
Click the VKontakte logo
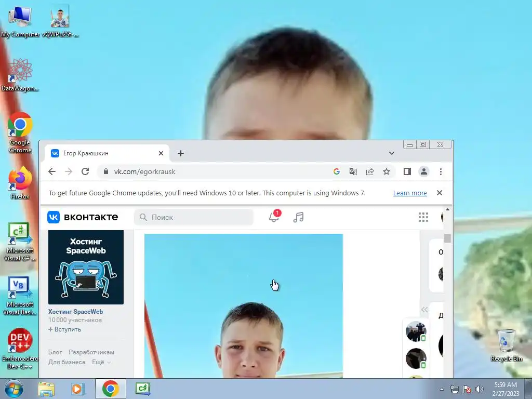coord(83,217)
